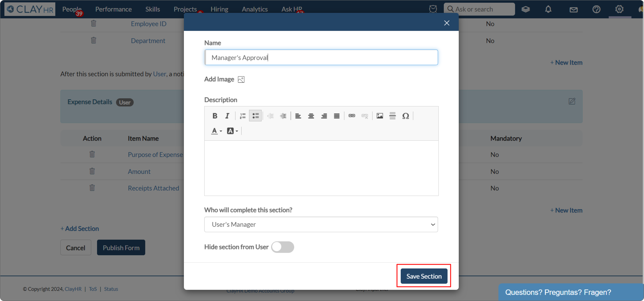Click the clock icon near search
644x301 pixels.
[x=433, y=9]
